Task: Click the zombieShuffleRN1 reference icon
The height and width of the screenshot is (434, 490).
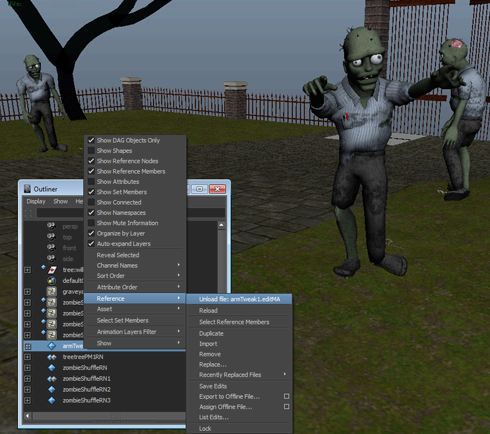Action: point(52,379)
